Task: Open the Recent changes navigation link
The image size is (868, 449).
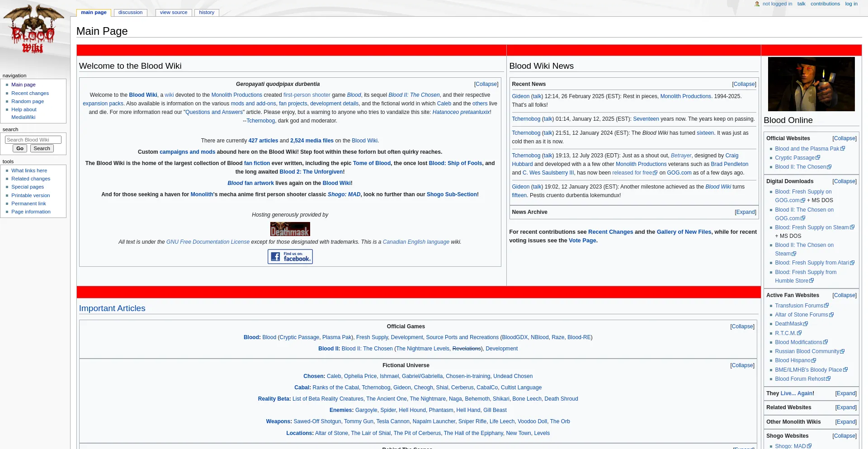Action: [30, 93]
